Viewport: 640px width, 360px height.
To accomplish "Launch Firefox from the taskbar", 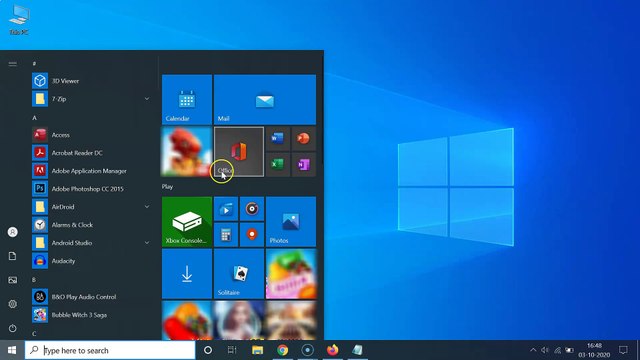I will coord(333,350).
